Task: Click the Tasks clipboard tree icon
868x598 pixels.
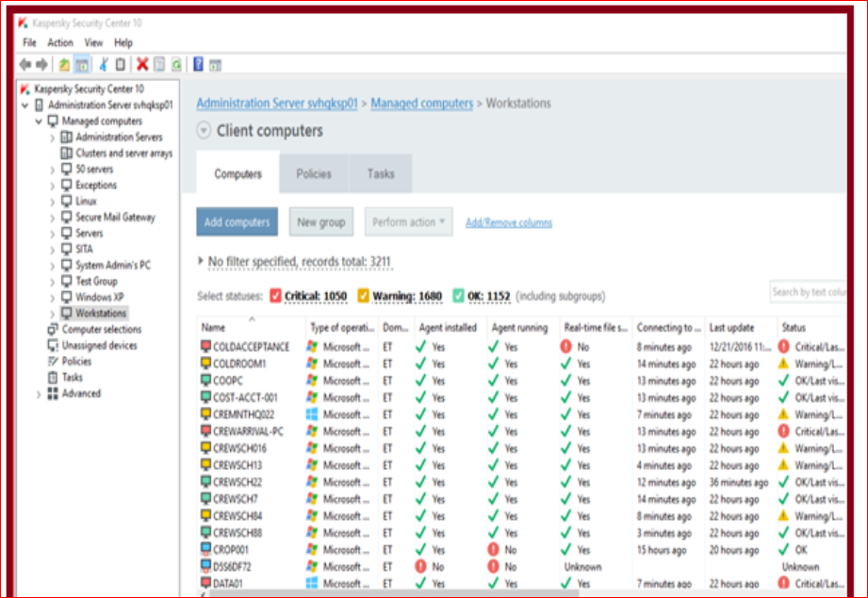Action: pos(53,378)
